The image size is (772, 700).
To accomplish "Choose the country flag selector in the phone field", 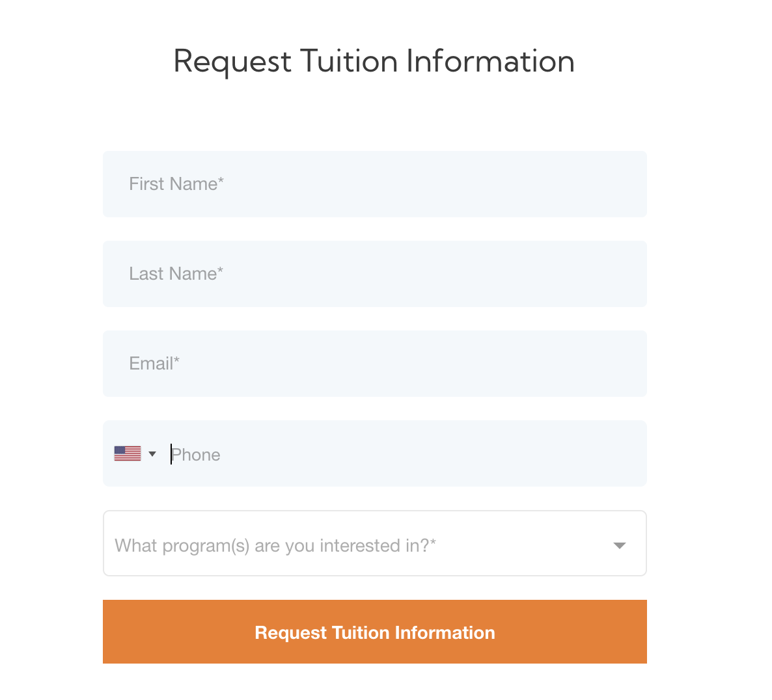I will click(x=135, y=453).
